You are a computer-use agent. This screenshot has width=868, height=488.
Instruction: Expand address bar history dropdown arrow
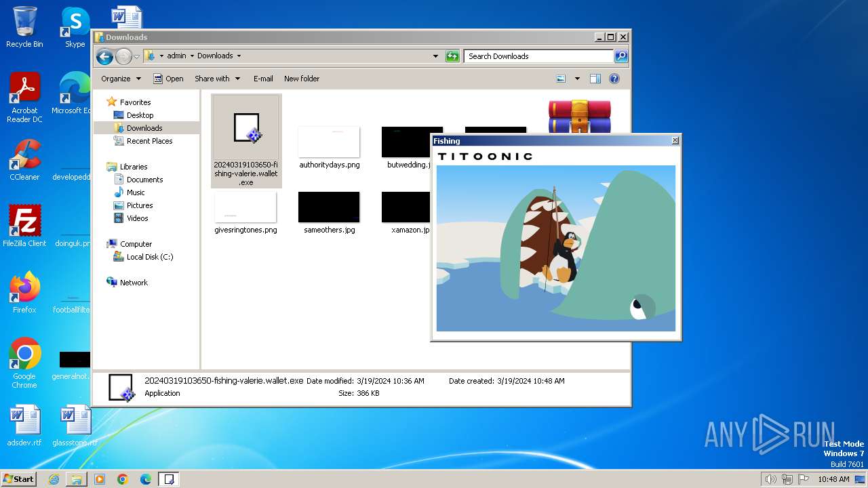click(x=435, y=56)
